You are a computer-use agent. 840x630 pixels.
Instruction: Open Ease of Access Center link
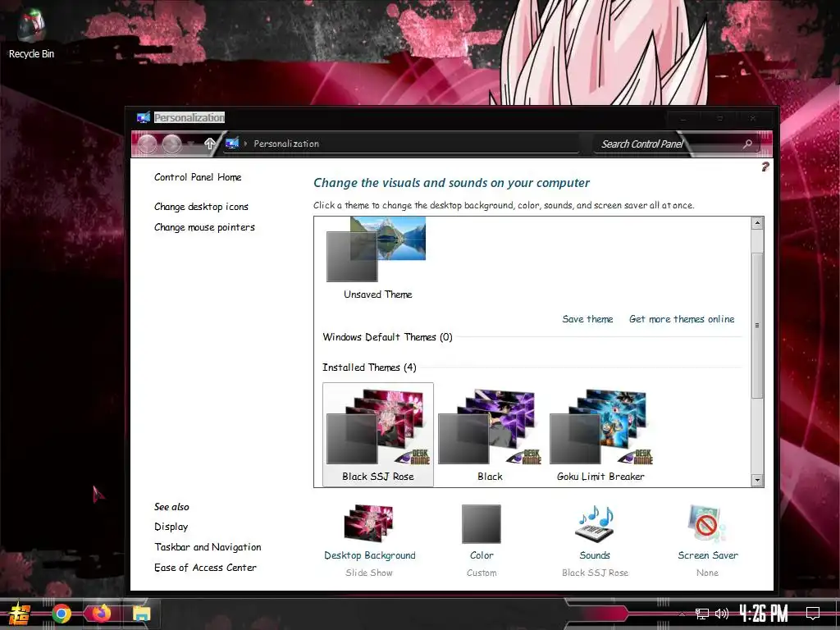click(x=205, y=568)
